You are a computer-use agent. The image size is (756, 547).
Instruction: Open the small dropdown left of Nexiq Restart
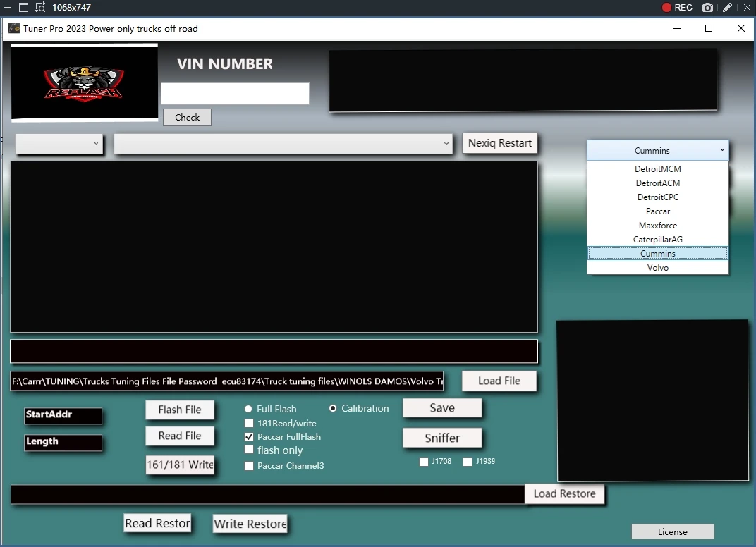point(59,144)
